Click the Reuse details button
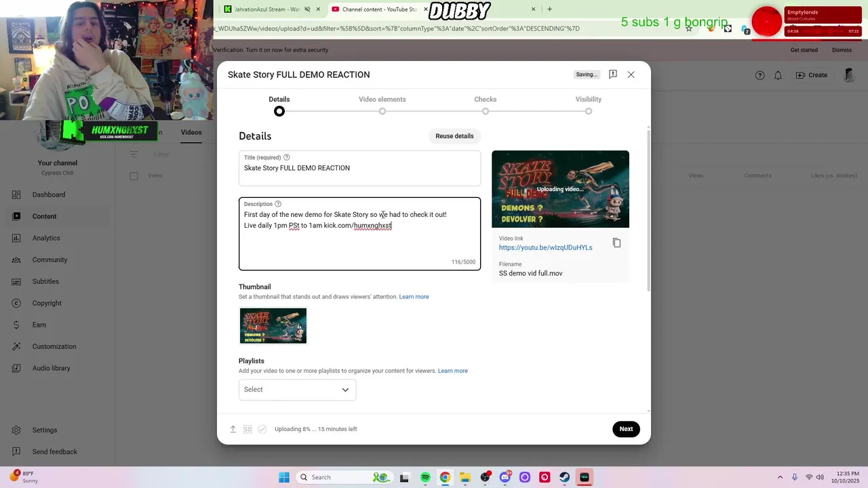The height and width of the screenshot is (488, 868). 454,136
